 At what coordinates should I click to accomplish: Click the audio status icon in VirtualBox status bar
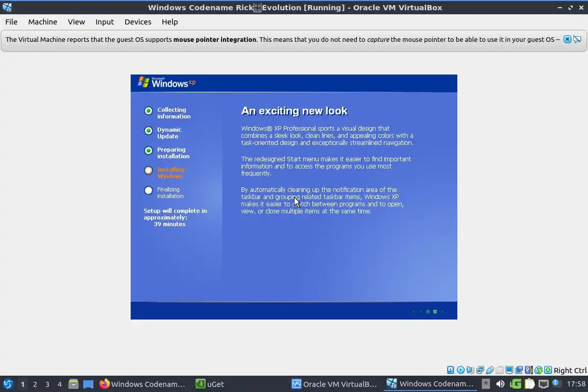[470, 370]
